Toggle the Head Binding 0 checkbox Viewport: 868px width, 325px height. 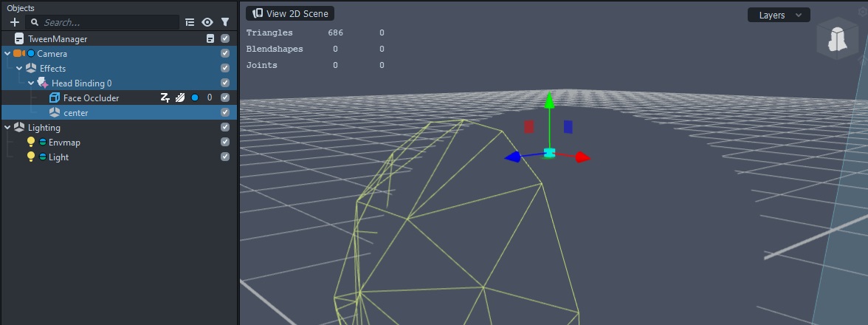(x=224, y=83)
